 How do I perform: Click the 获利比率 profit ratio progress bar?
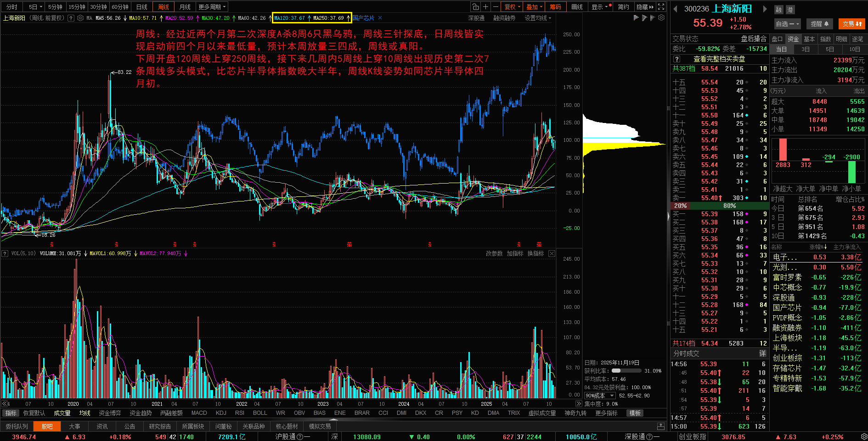(x=626, y=371)
